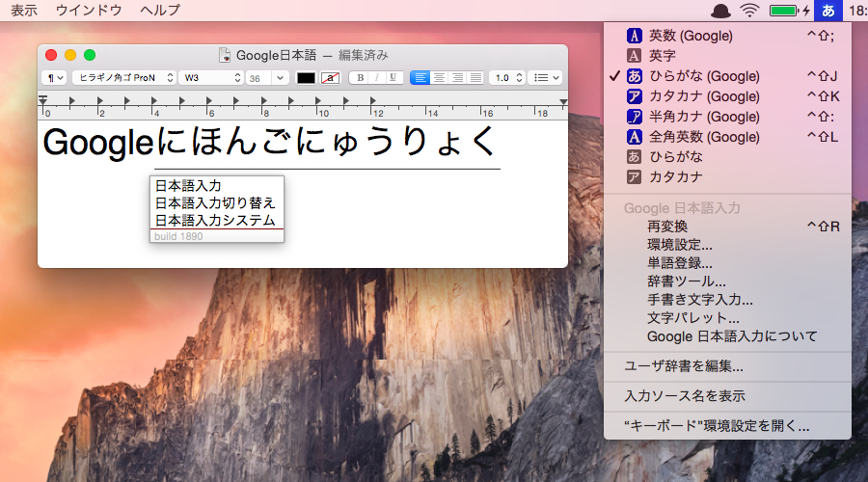Open 手書き文字入力... handwriting input
This screenshot has width=868, height=482.
click(727, 300)
